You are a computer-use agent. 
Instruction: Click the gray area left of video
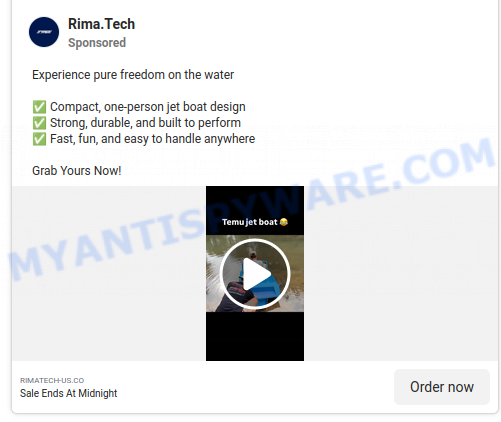(109, 273)
